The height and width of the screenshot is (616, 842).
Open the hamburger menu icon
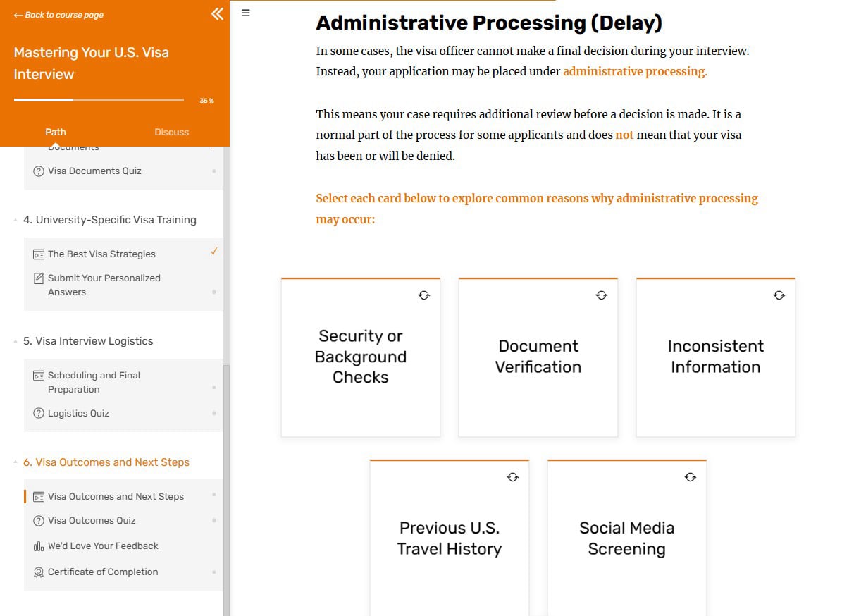click(246, 13)
